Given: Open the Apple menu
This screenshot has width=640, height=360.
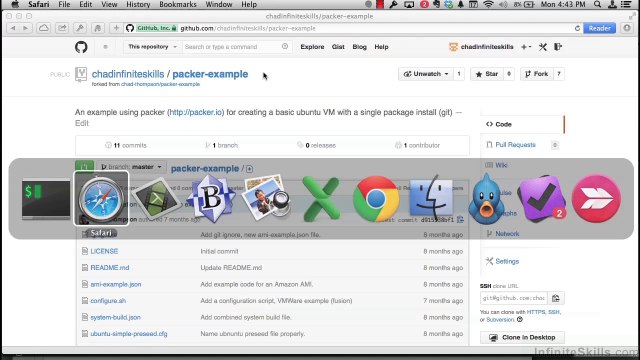Looking at the screenshot, I should point(15,4).
